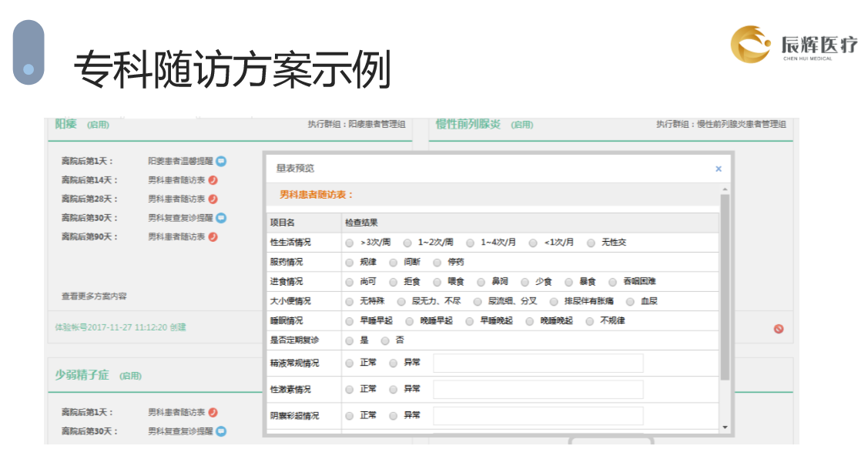The height and width of the screenshot is (456, 868).
Task: Click blue reminder icon on 阳痿 离院后第30天 row
Action: (x=221, y=217)
